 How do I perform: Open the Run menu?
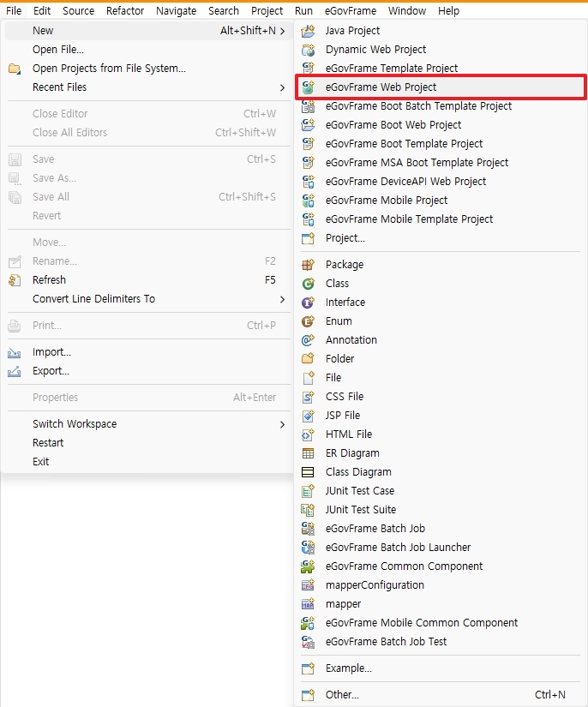pyautogui.click(x=304, y=11)
